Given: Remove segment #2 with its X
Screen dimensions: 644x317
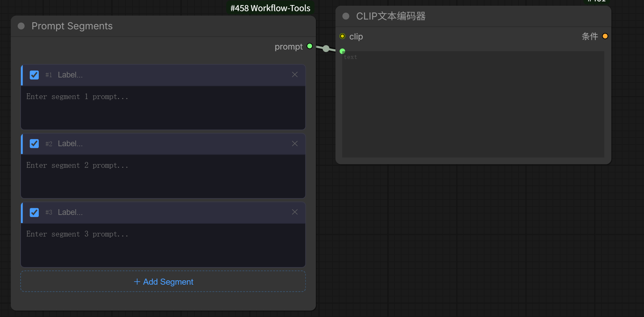Looking at the screenshot, I should 295,144.
